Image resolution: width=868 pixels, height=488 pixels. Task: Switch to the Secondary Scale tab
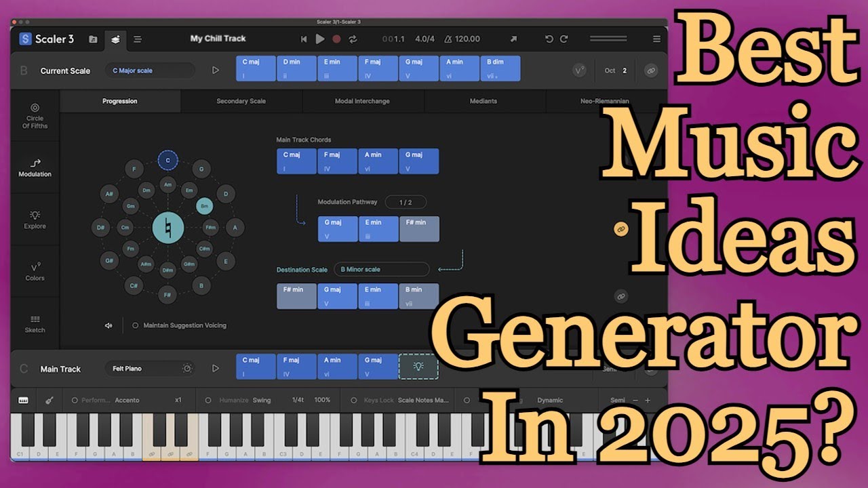241,101
